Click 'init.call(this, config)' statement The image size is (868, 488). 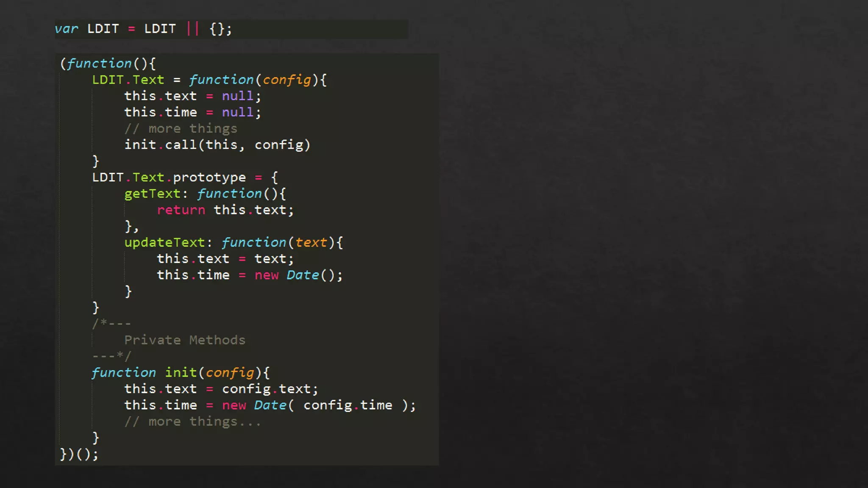pos(217,145)
